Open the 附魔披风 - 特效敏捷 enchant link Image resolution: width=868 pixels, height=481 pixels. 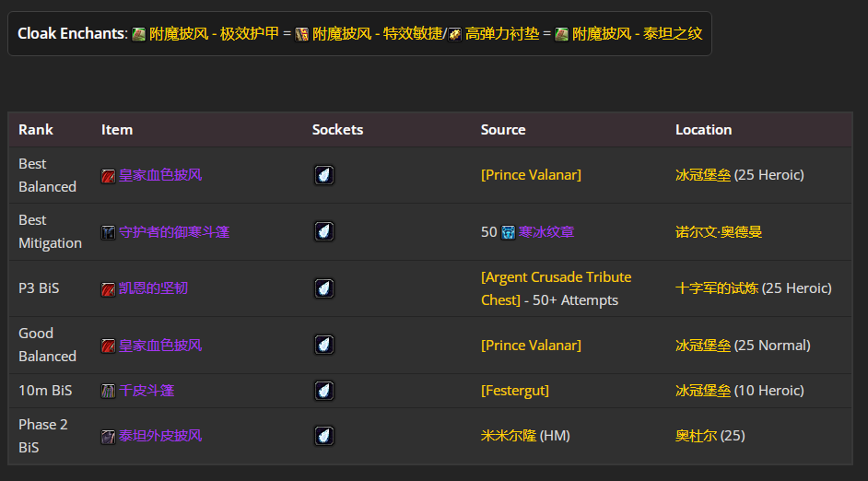[x=375, y=34]
